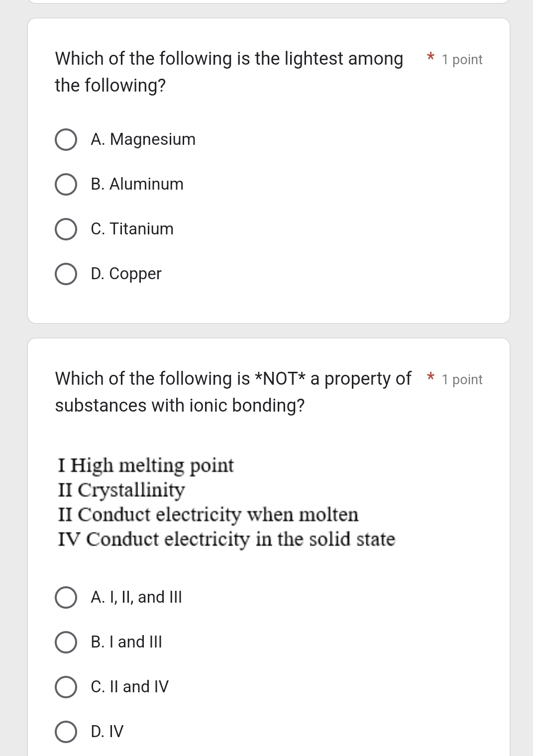Screen dimensions: 533x756
Task: Pick the radio circle for C. II and IV
Action: click(66, 687)
